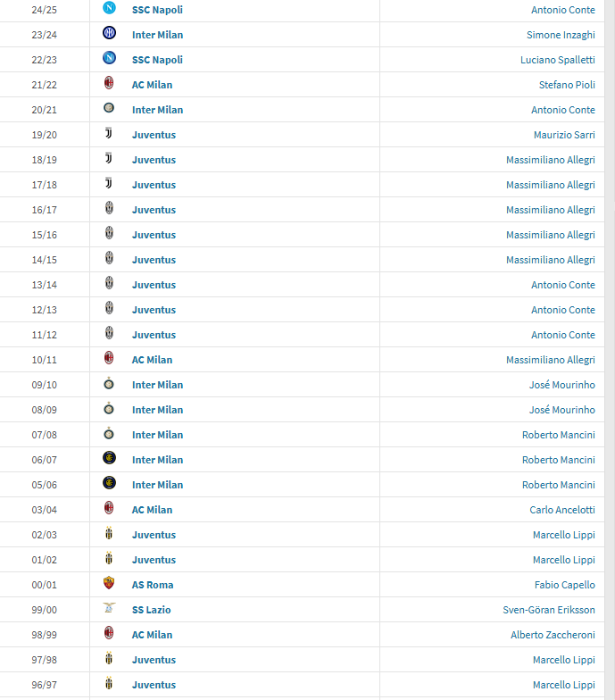The height and width of the screenshot is (700, 615).
Task: Click Sven-Göran Eriksson coach name
Action: click(549, 610)
